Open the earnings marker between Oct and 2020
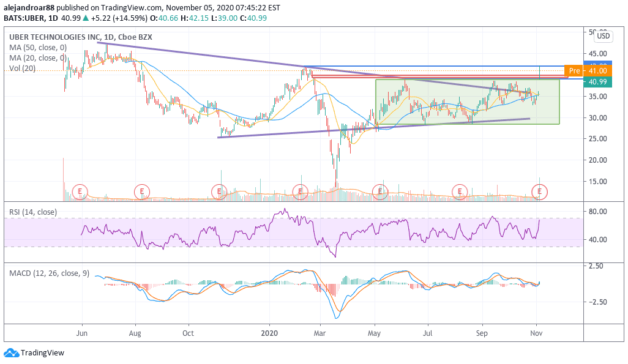The image size is (628, 364). click(219, 192)
